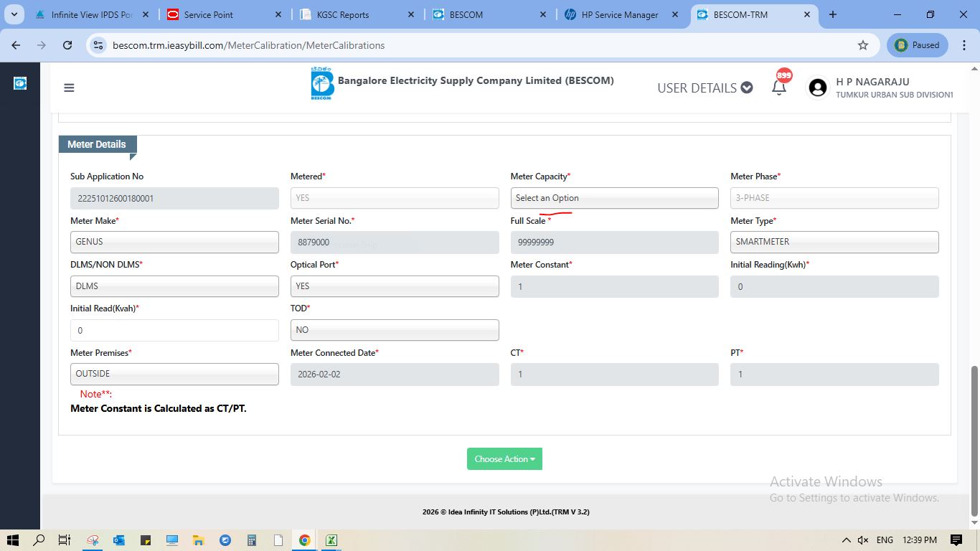The height and width of the screenshot is (551, 980).
Task: Reload the page with refresh button
Action: tap(67, 45)
